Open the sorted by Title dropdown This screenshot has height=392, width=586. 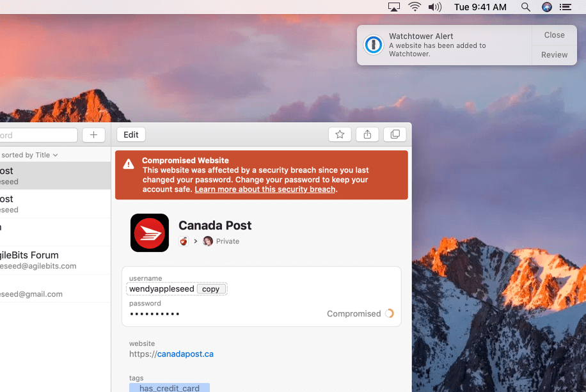pos(29,155)
